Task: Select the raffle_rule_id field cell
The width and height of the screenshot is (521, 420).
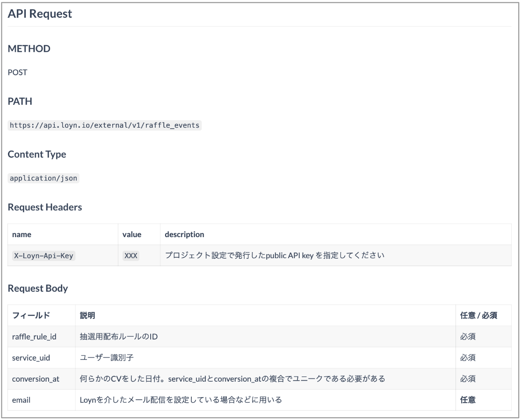Action: [x=42, y=337]
